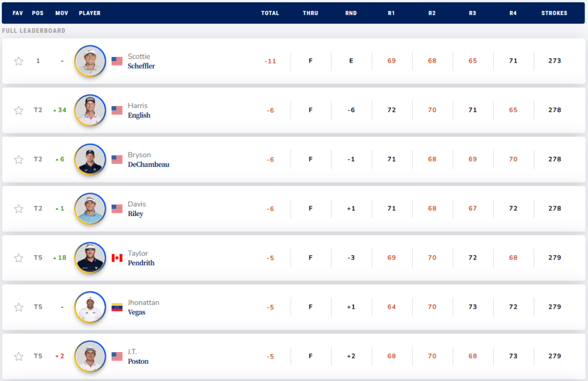This screenshot has height=381, width=588.
Task: Click the Venezuelan flag beside Jhonattan Vegas
Action: pyautogui.click(x=117, y=307)
